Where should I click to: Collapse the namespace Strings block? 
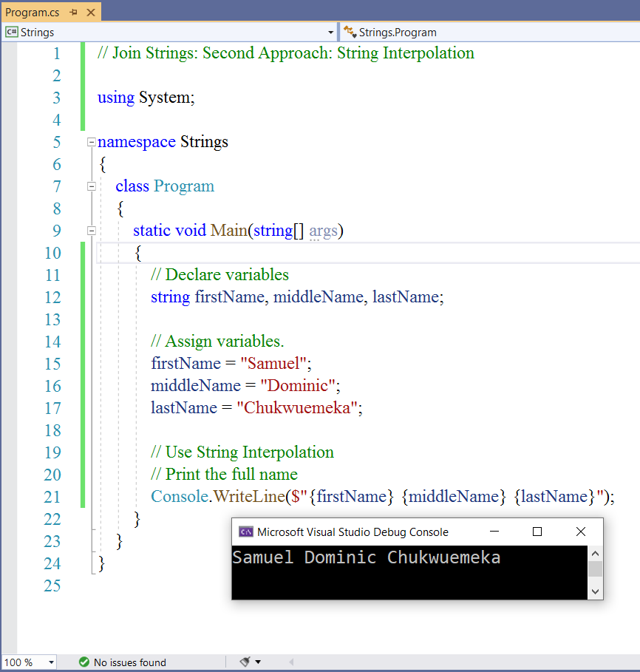coord(91,142)
